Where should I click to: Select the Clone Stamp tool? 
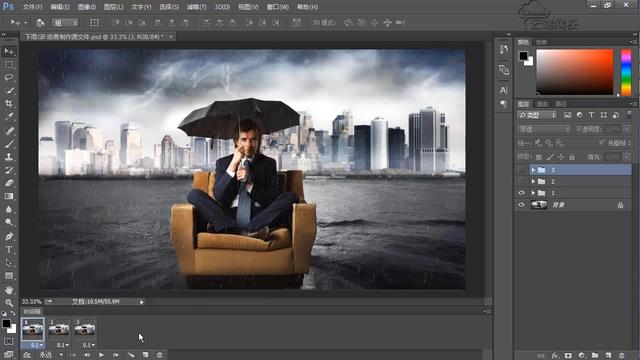(9, 157)
